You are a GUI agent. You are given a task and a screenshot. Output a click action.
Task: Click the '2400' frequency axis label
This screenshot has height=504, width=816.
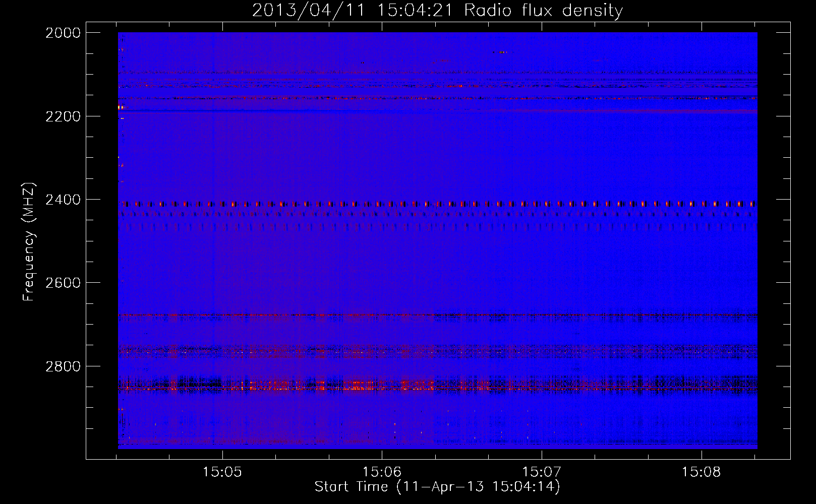pos(63,200)
